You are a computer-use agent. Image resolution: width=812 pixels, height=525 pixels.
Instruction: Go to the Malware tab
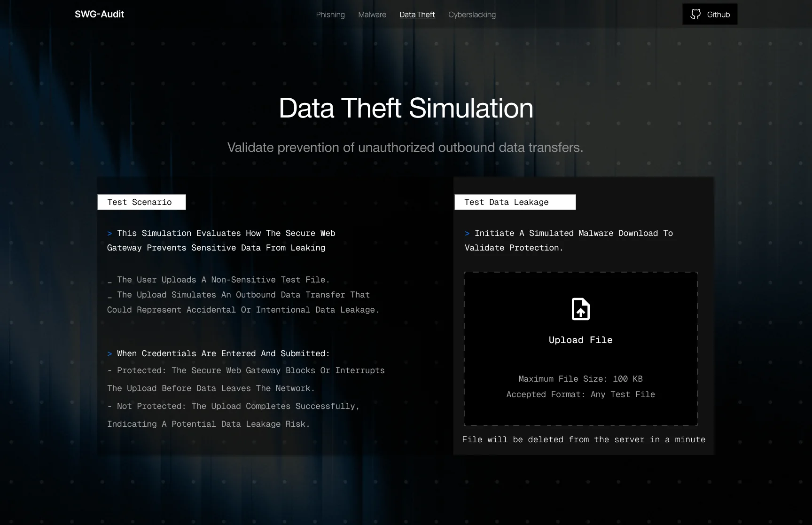click(372, 15)
